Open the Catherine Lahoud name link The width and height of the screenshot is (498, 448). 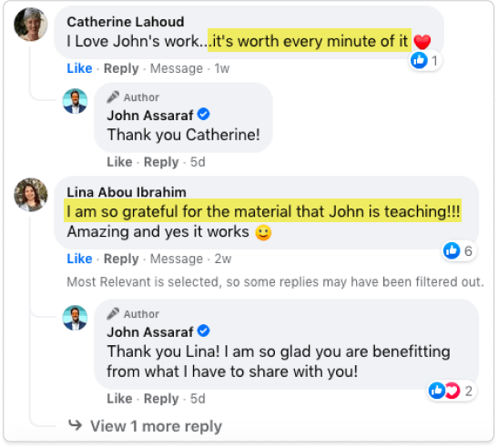pos(126,22)
